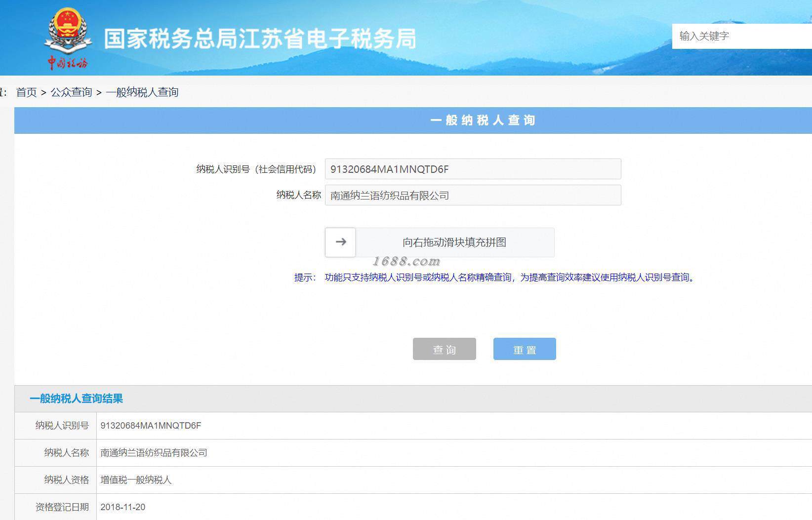Click the 纳税人识别号（社会信用代码） form label
The height and width of the screenshot is (520, 812).
pos(256,169)
